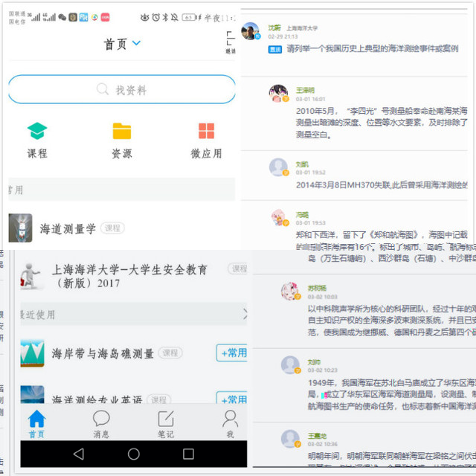Open the 海道测量学 course entry

[x=121, y=228]
